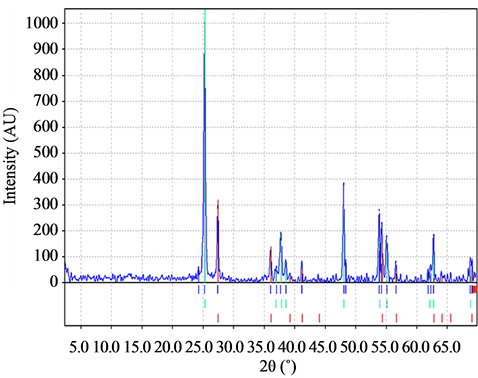Click the y-axis title "Intensity (AU)"

(x=10, y=156)
